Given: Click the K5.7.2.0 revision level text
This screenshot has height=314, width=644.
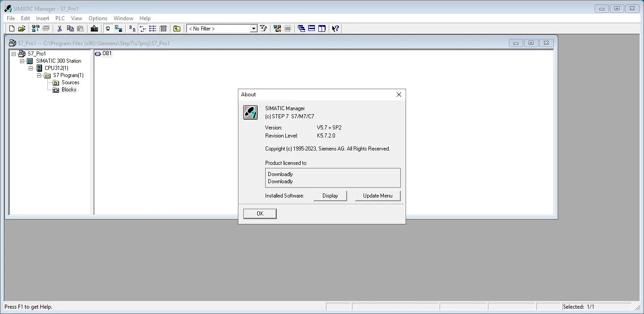Looking at the screenshot, I should point(326,136).
